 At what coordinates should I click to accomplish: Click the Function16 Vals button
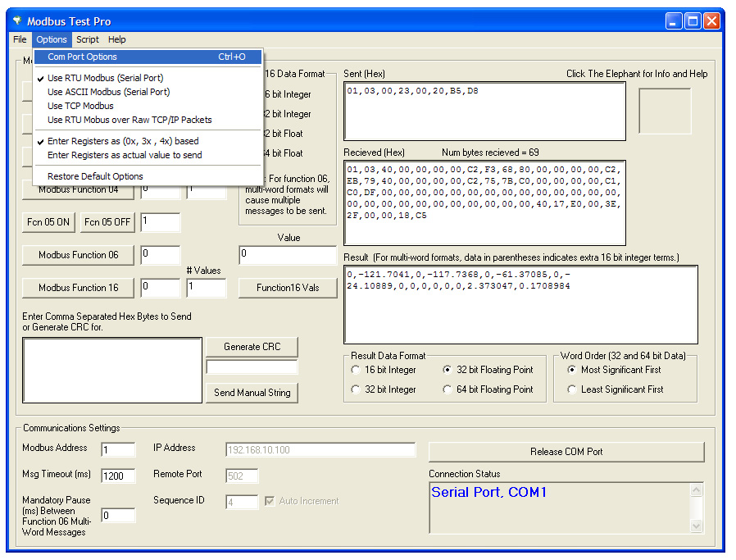(x=288, y=288)
